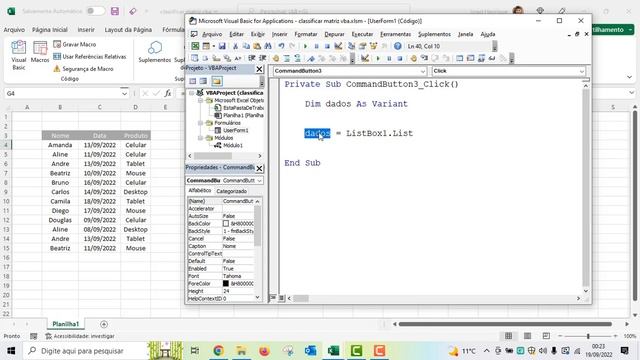
Task: Open Find with the binoculars icon
Action: (268, 46)
